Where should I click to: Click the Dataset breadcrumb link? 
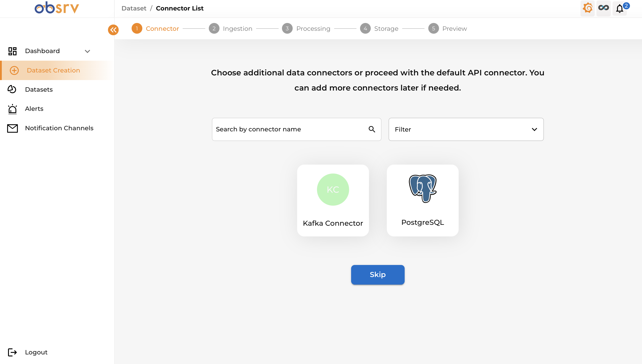coord(134,8)
